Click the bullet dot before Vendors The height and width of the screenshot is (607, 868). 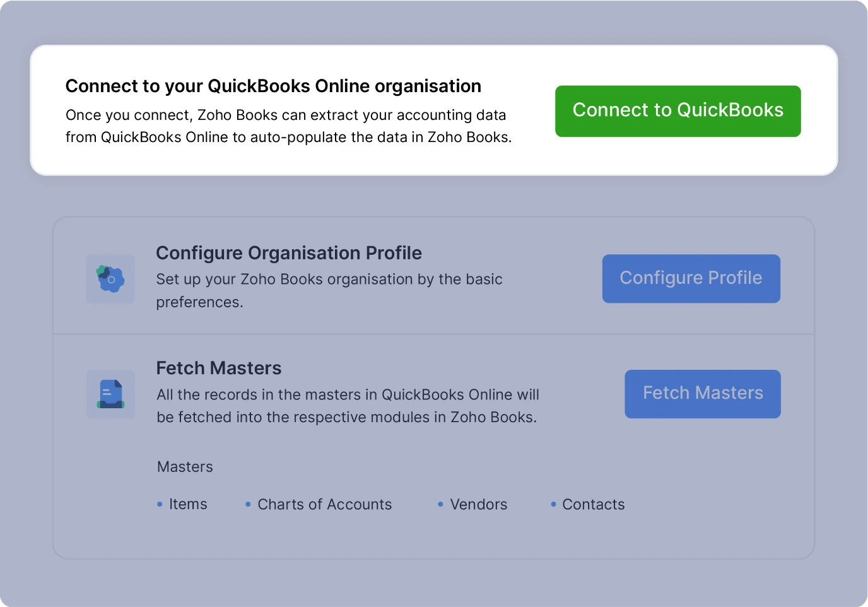click(440, 504)
